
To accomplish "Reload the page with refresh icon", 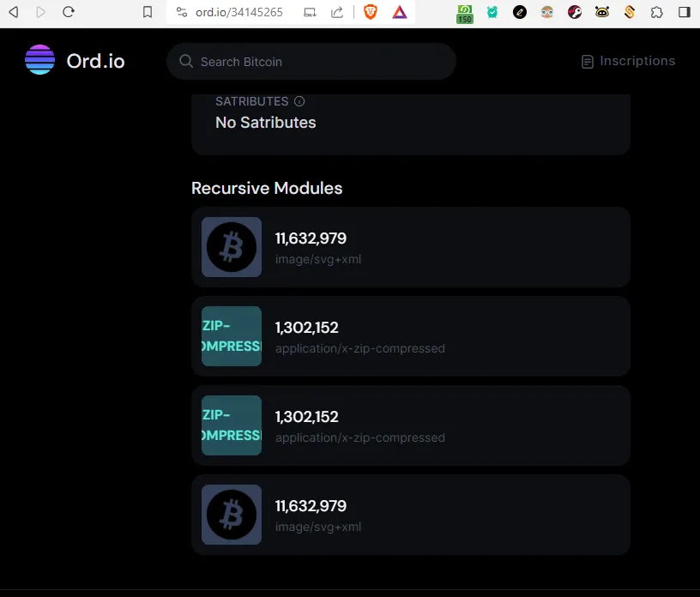I will coord(69,12).
